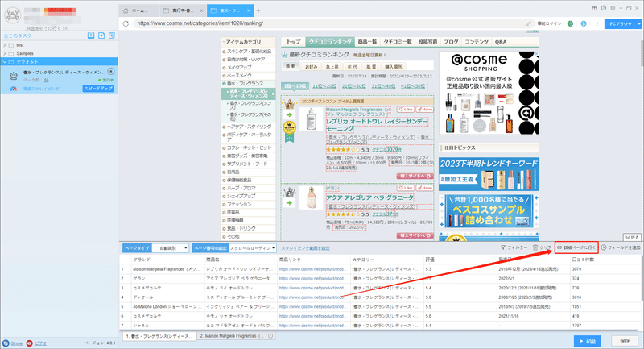The image size is (644, 349).
Task: Click the gift box icon in the title bar
Action: point(594,8)
